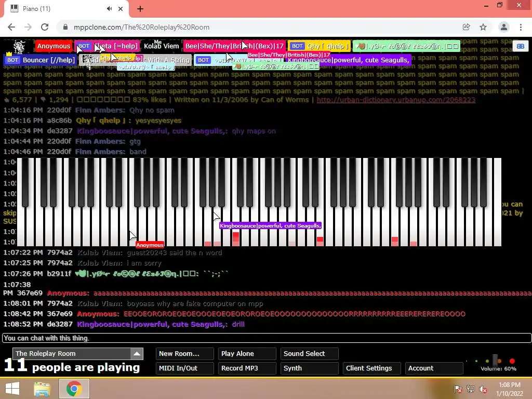
Task: Open the Sound Select menu
Action: pyautogui.click(x=310, y=353)
